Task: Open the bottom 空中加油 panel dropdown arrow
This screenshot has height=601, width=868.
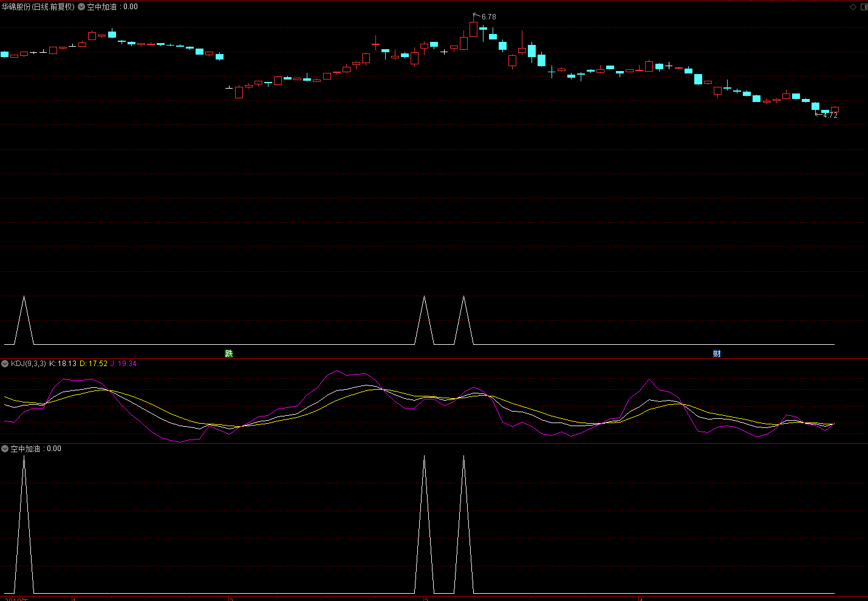Action: 5,449
